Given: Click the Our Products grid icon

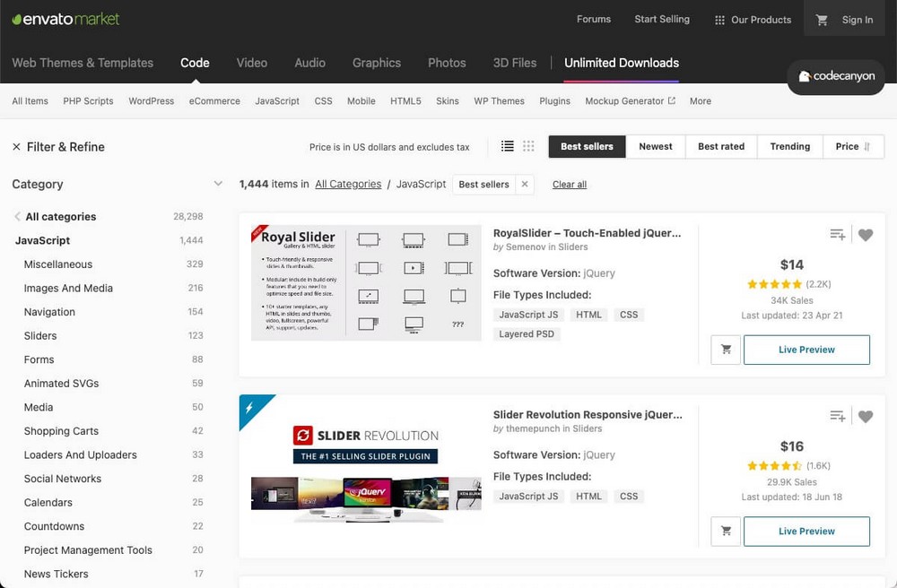Looking at the screenshot, I should [x=719, y=19].
